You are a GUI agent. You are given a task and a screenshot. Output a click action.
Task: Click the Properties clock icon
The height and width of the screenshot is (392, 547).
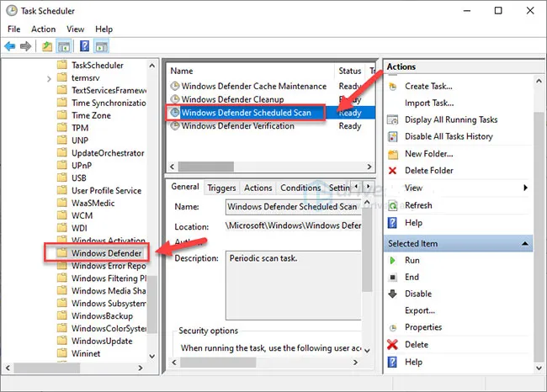(x=393, y=328)
